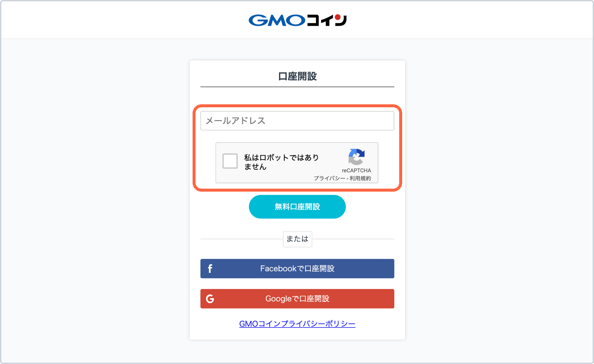Check the 私はロボットではありません checkbox
This screenshot has width=594, height=364.
pos(230,161)
